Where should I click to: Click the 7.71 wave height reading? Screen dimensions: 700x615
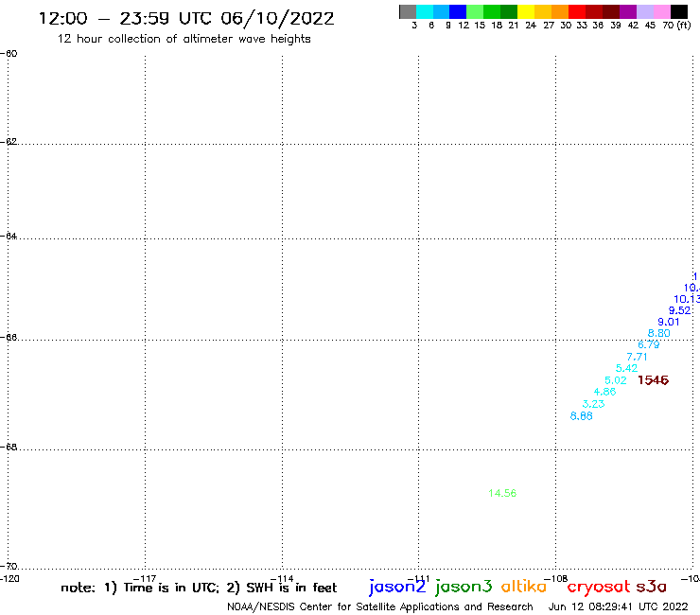click(637, 357)
